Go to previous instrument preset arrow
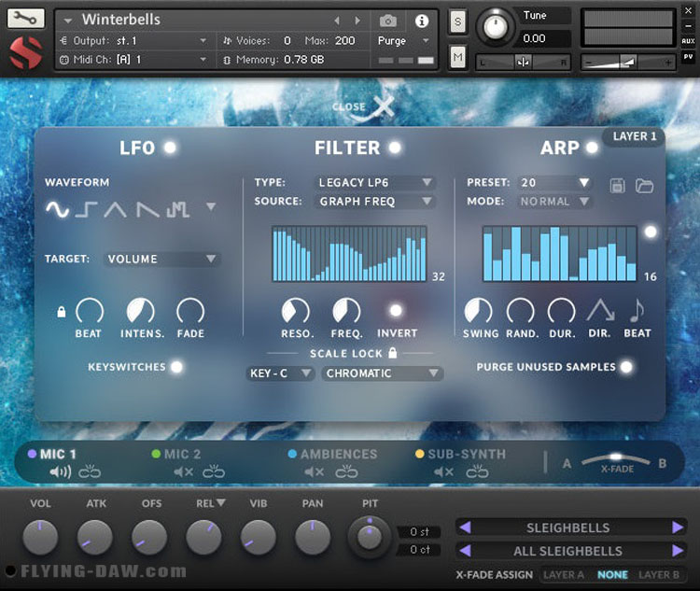The width and height of the screenshot is (700, 591). click(x=337, y=21)
